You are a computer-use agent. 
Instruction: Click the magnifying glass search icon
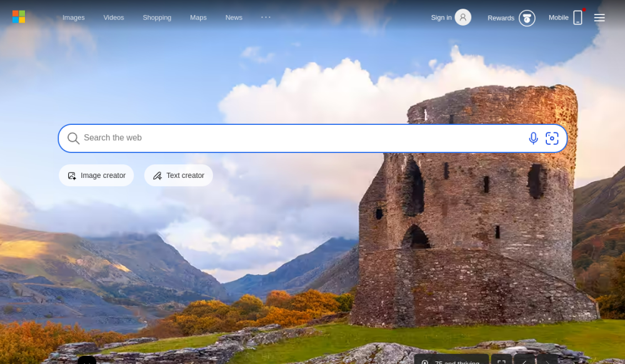(73, 138)
